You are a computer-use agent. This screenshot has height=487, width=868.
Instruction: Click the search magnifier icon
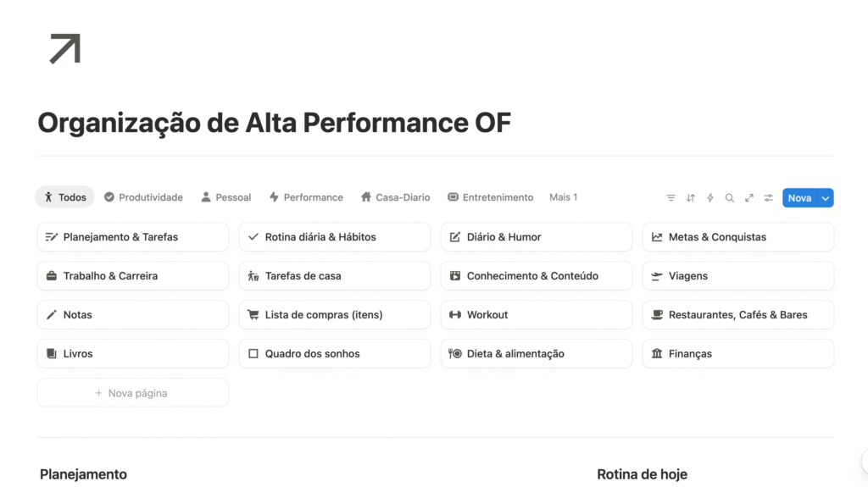pyautogui.click(x=729, y=198)
